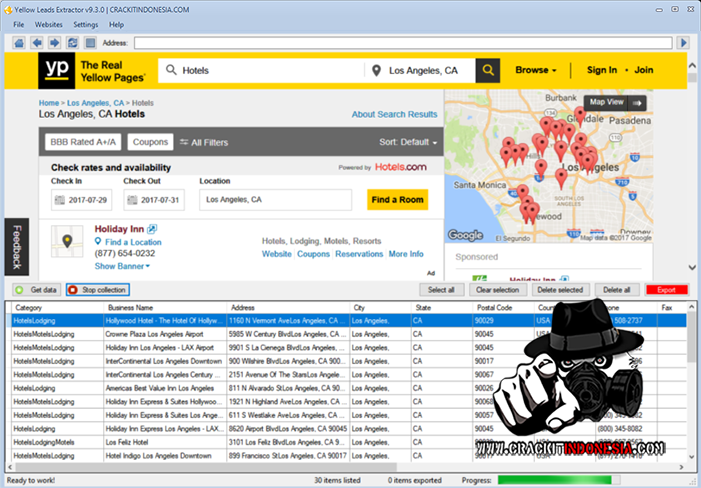
Task: Click the red Export button
Action: [x=666, y=289]
